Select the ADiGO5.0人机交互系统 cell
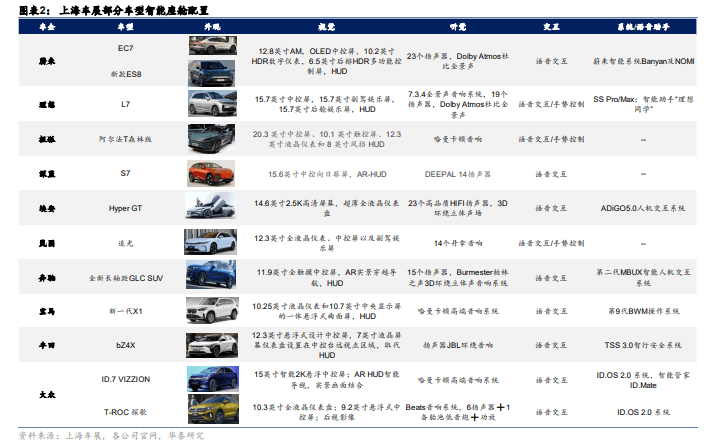The image size is (726, 446). 644,208
